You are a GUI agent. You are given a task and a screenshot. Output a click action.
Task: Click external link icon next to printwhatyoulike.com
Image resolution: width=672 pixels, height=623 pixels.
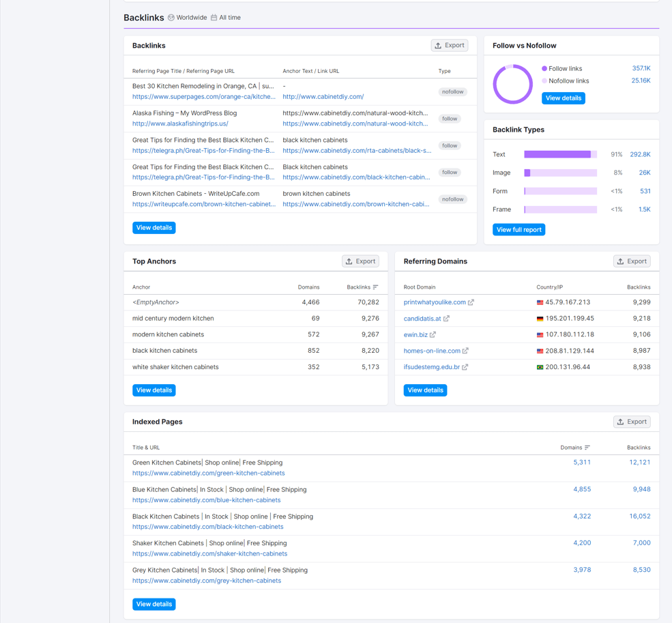tap(471, 302)
